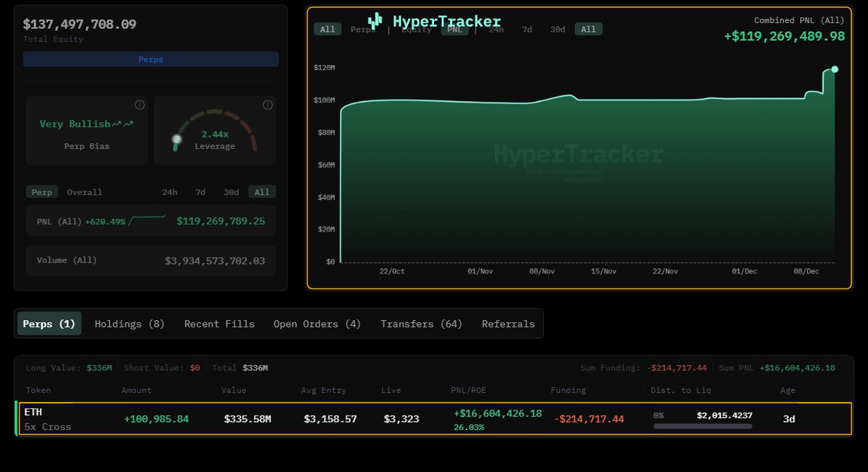Screen dimensions: 868x472
Task: Open the Transfers (64) tab
Action: click(422, 324)
